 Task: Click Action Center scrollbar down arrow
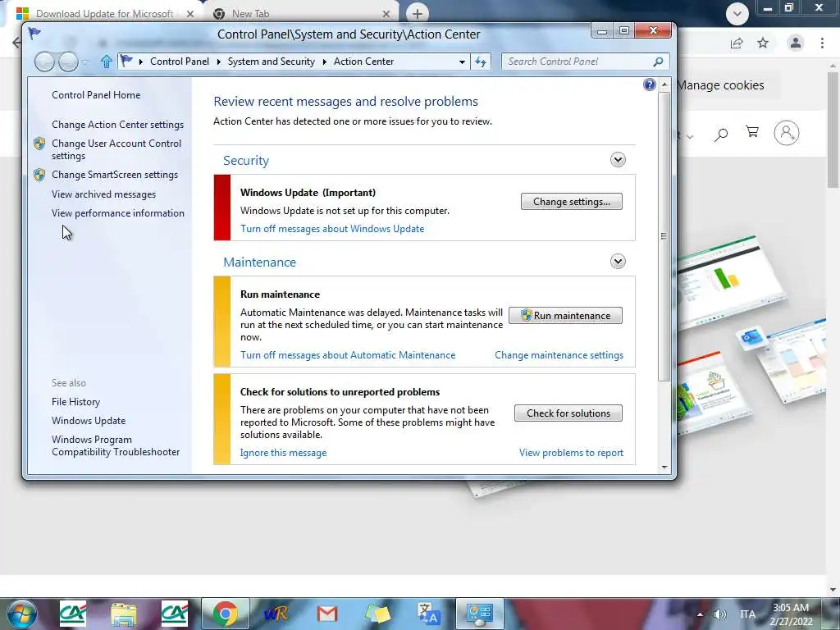pyautogui.click(x=664, y=467)
